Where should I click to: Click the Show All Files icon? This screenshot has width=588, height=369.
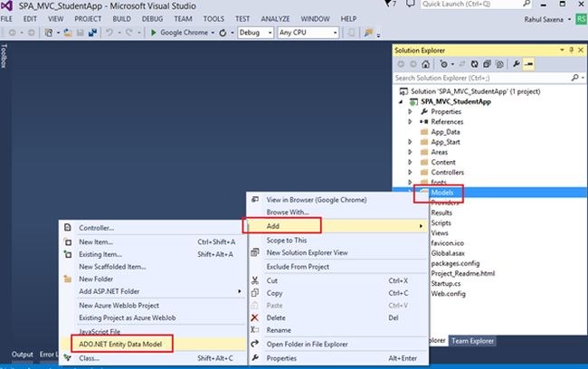click(499, 64)
